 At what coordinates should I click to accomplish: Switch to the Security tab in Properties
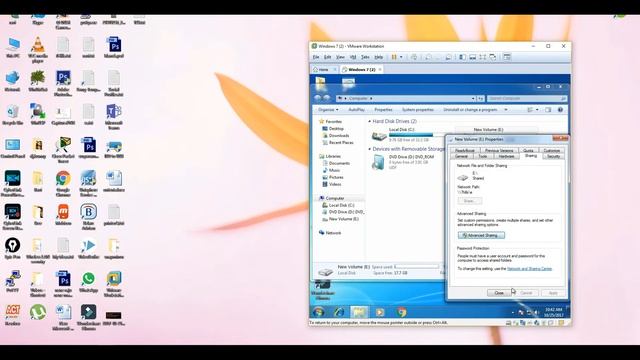point(553,156)
